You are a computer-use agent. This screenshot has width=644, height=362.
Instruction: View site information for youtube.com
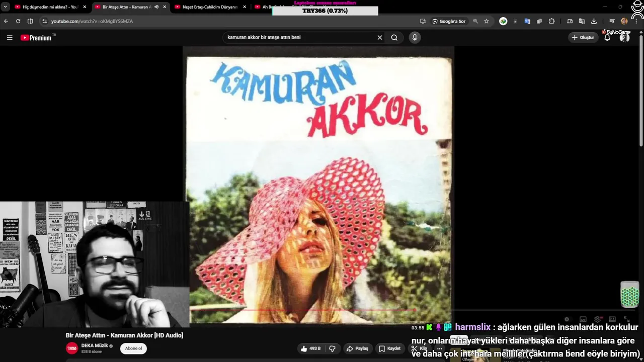(x=44, y=21)
